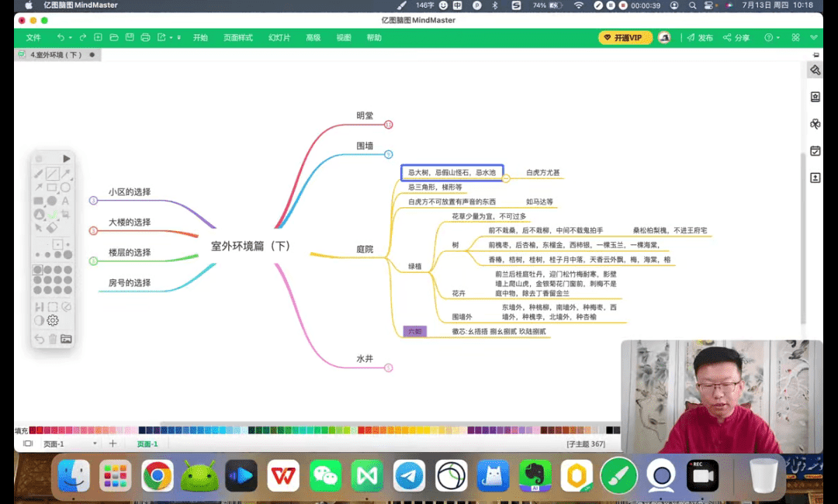
Task: Open the task calendar side panel icon
Action: point(815,151)
